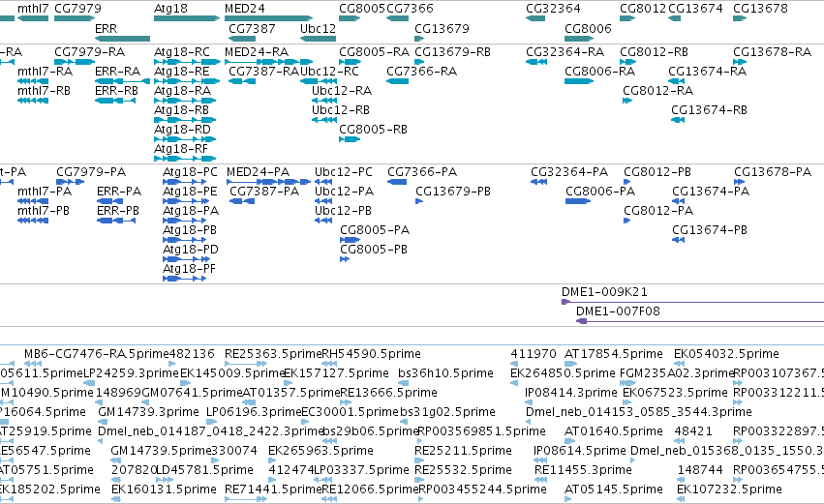The width and height of the screenshot is (824, 504).
Task: Open transcript label Atg18-RE
Action: click(182, 72)
